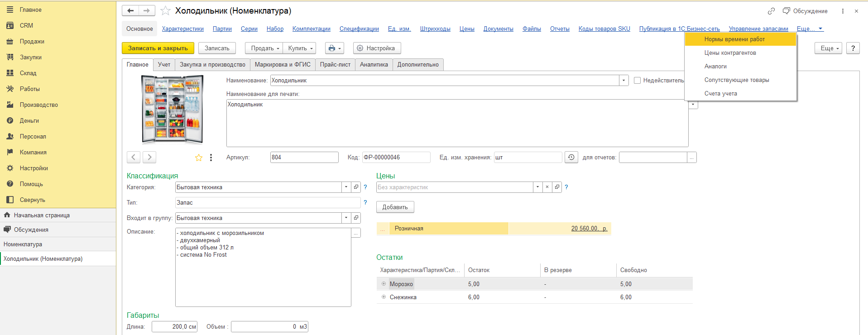Image resolution: width=868 pixels, height=335 pixels.
Task: Select Сопутствующие товары menu item
Action: coord(740,80)
